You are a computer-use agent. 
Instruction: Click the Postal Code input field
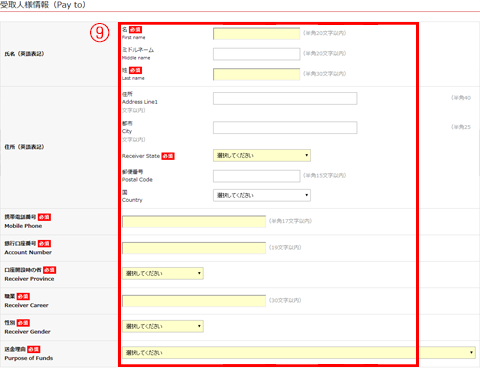(256, 176)
